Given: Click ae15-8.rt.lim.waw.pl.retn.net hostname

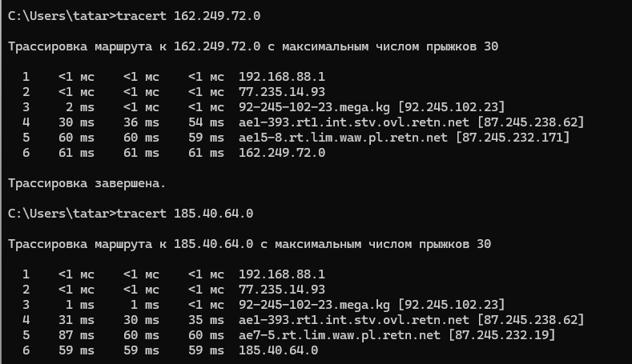Looking at the screenshot, I should [x=343, y=138].
